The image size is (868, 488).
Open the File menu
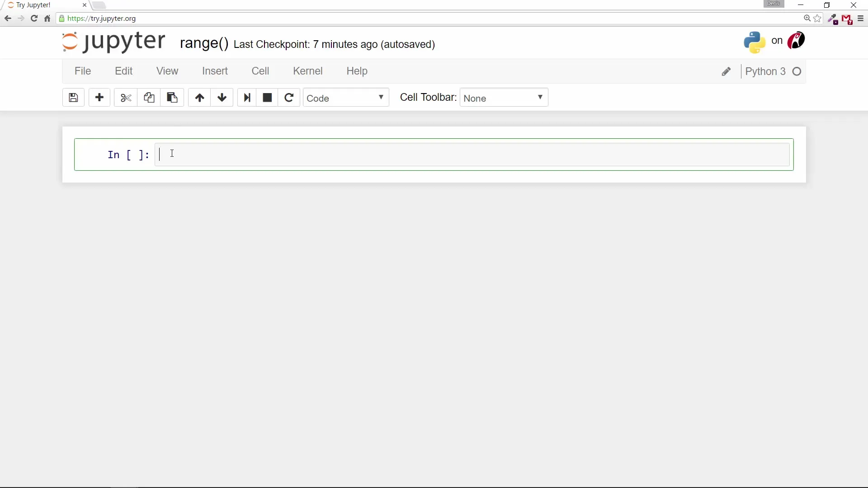click(83, 71)
